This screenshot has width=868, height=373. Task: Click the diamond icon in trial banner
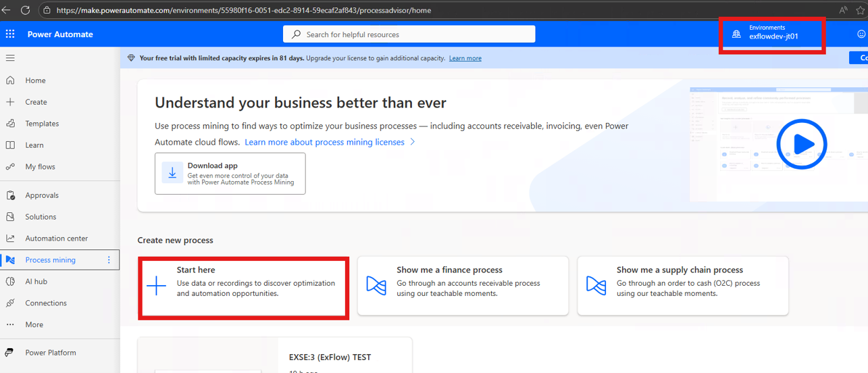[131, 58]
